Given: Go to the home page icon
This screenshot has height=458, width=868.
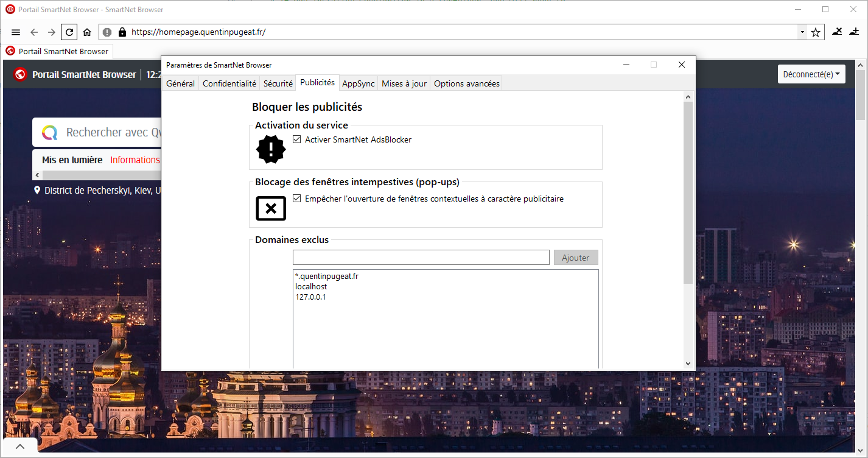Looking at the screenshot, I should click(x=87, y=32).
